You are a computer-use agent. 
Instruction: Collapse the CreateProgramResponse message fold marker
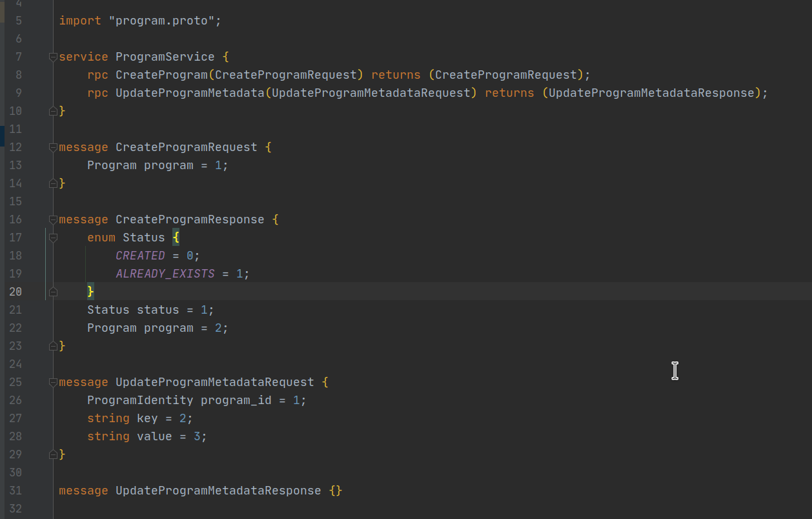point(53,219)
